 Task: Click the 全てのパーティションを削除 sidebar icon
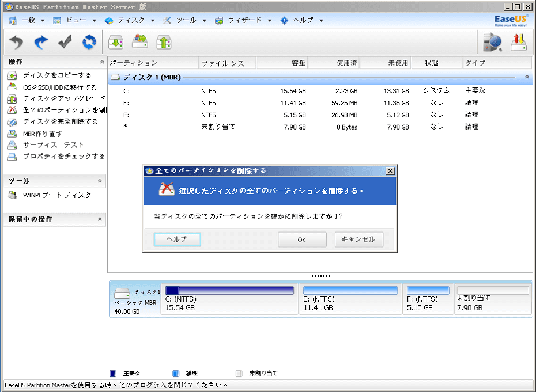point(12,110)
